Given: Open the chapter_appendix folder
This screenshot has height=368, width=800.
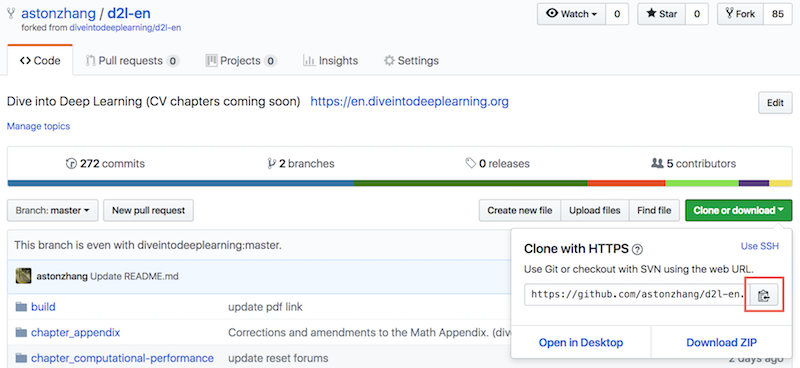Looking at the screenshot, I should point(76,333).
